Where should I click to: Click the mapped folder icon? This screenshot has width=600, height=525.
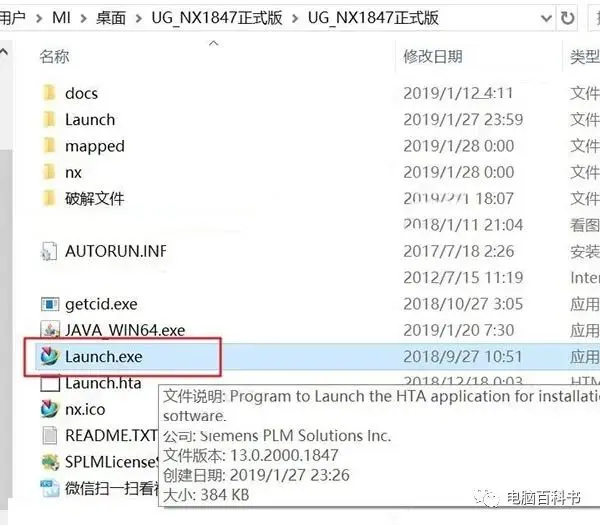point(49,146)
